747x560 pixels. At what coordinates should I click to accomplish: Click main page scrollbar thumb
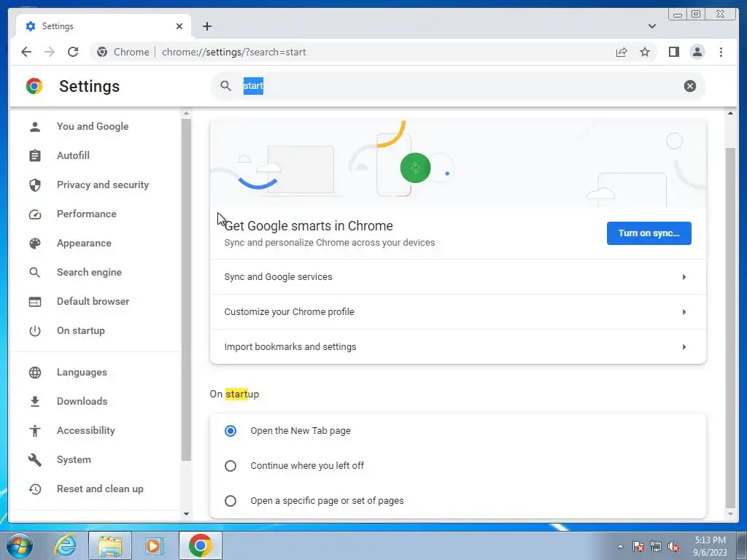click(729, 328)
